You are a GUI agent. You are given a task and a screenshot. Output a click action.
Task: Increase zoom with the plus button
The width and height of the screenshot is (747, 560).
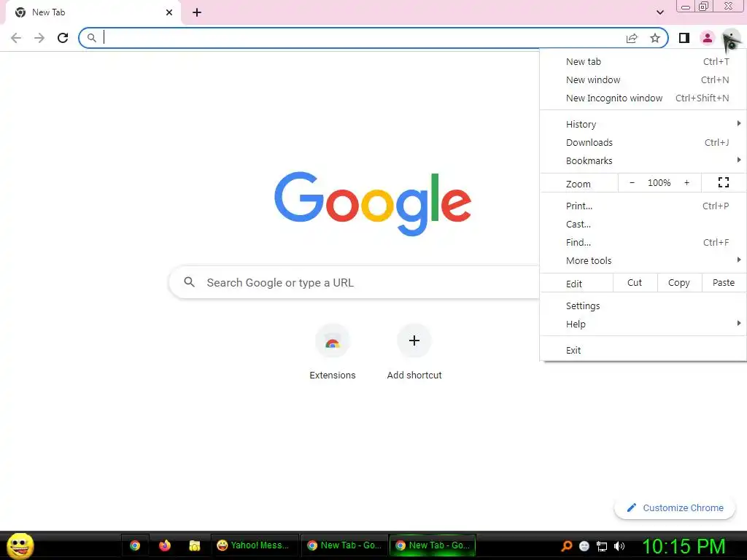coord(686,183)
